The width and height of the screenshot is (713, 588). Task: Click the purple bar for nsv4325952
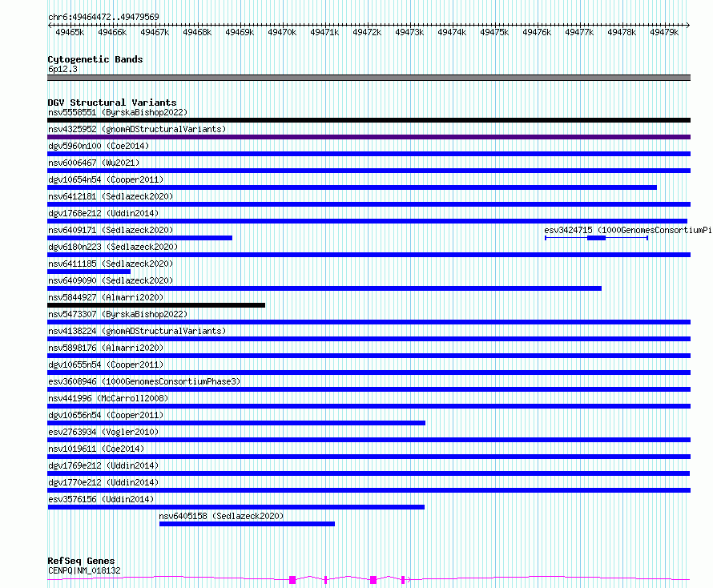pos(369,137)
